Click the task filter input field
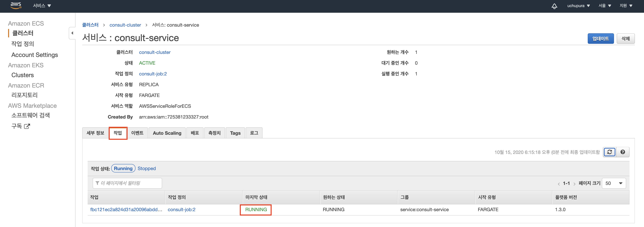The image size is (644, 227). click(130, 183)
